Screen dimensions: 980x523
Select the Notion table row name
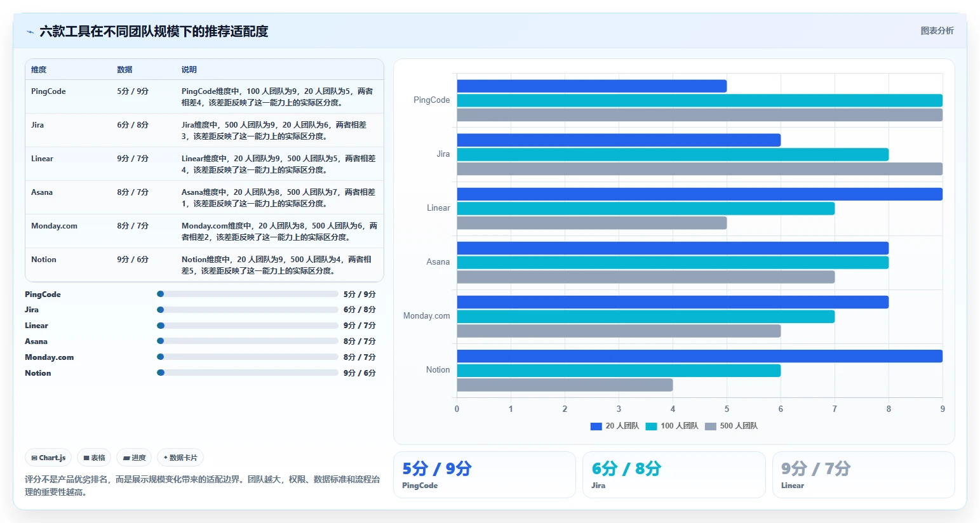(44, 260)
